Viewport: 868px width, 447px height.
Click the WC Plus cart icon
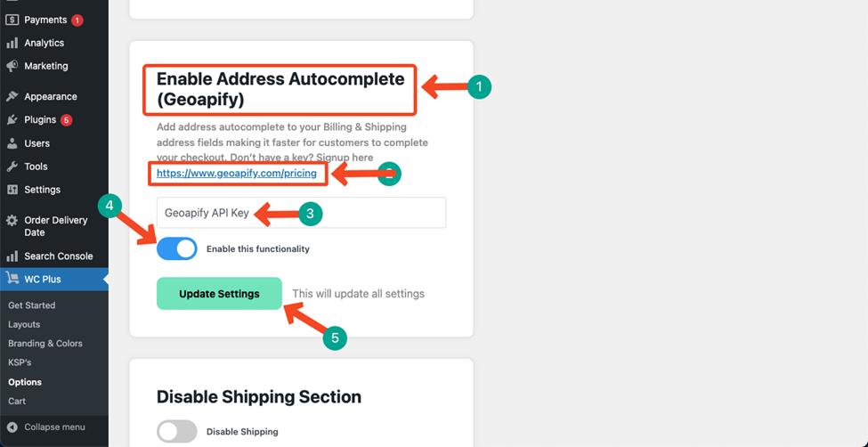coord(12,279)
